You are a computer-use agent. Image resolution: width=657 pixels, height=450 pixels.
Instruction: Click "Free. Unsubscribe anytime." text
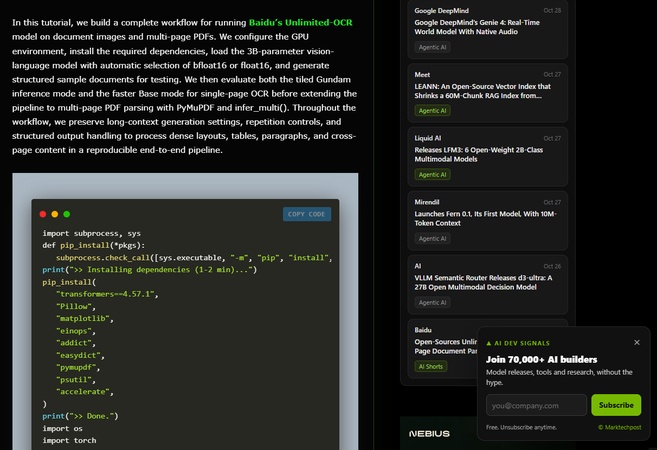point(521,427)
